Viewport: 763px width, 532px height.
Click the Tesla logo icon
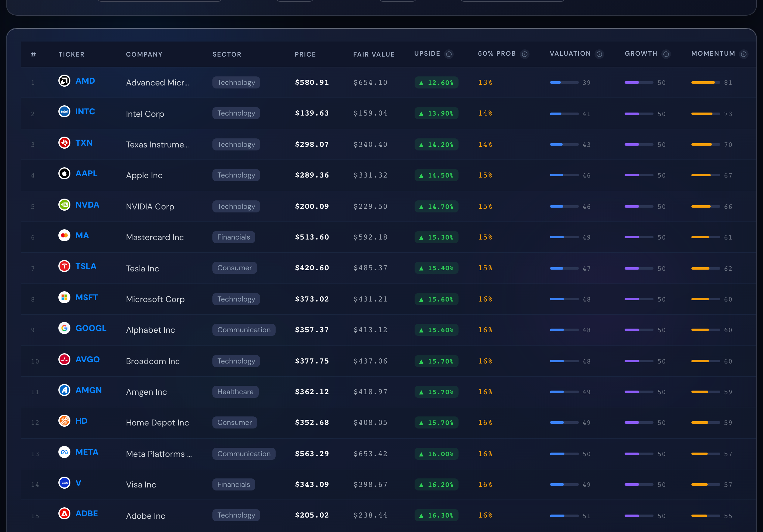coord(64,266)
